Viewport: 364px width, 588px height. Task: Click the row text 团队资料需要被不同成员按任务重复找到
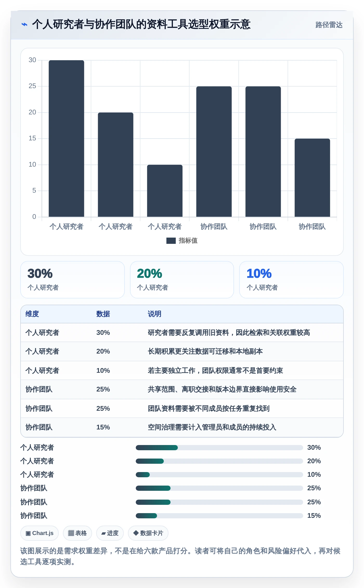(209, 409)
